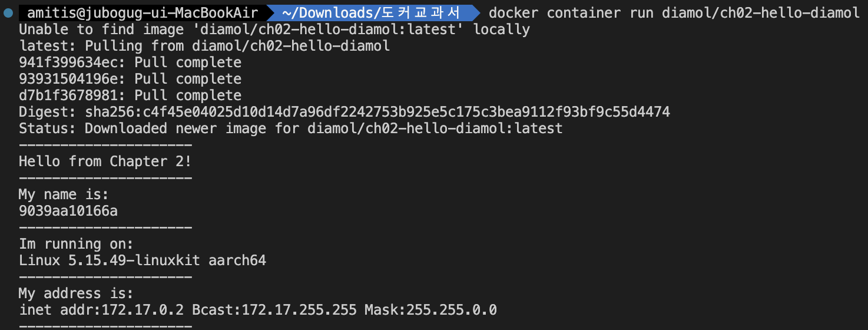Screen dimensions: 868x330
Task: Click the 'My name is:' label
Action: point(64,194)
